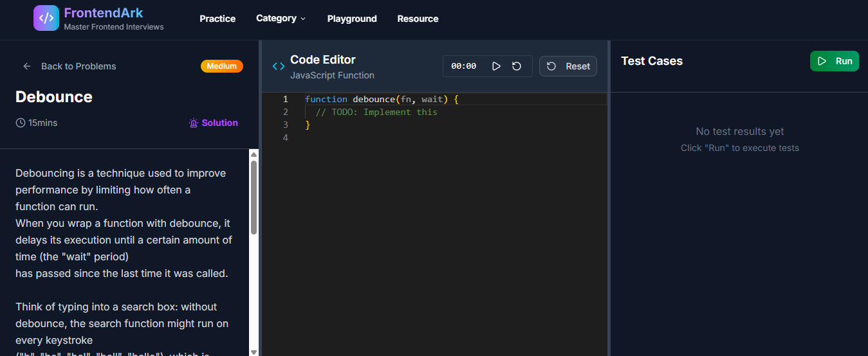This screenshot has width=868, height=356.
Task: Reset the timer with circular arrow
Action: coord(517,66)
